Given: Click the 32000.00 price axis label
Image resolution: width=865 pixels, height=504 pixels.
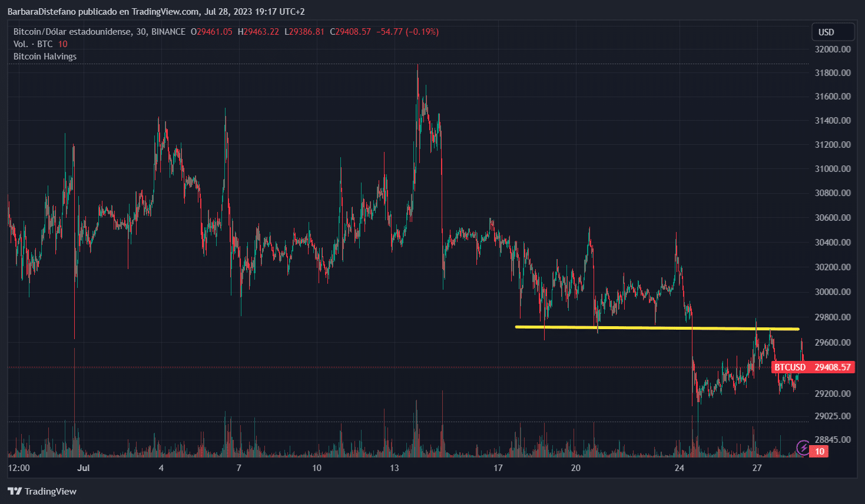Looking at the screenshot, I should pyautogui.click(x=832, y=49).
